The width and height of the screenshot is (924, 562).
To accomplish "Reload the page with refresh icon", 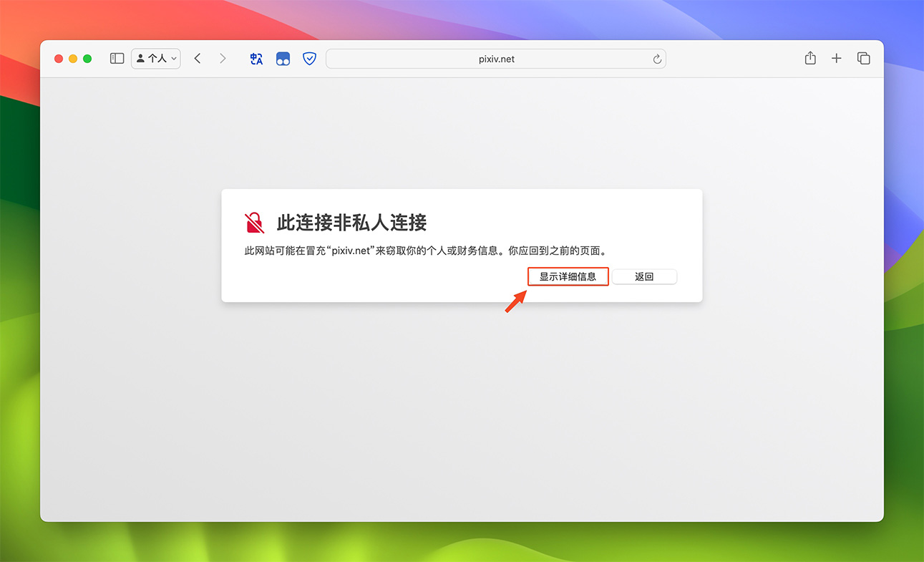I will click(x=657, y=59).
